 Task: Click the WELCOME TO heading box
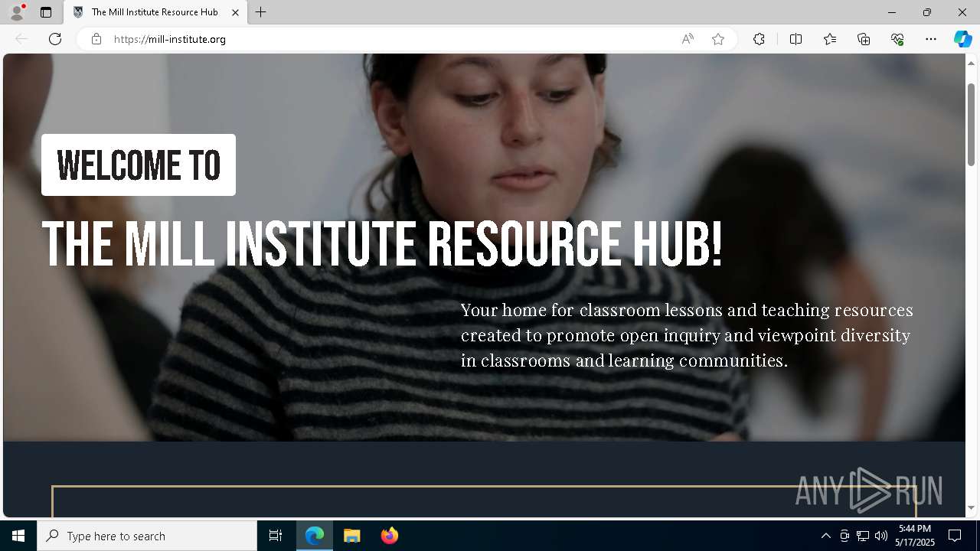pyautogui.click(x=139, y=165)
